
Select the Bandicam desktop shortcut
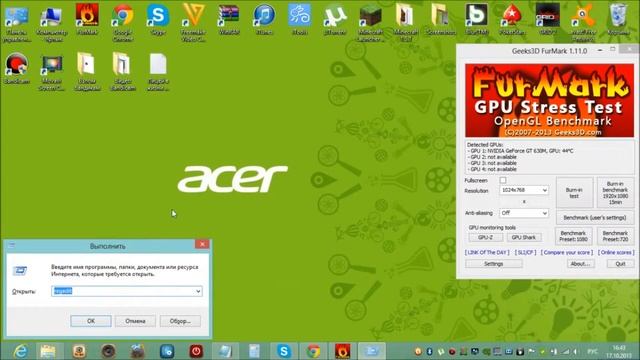coord(17,69)
